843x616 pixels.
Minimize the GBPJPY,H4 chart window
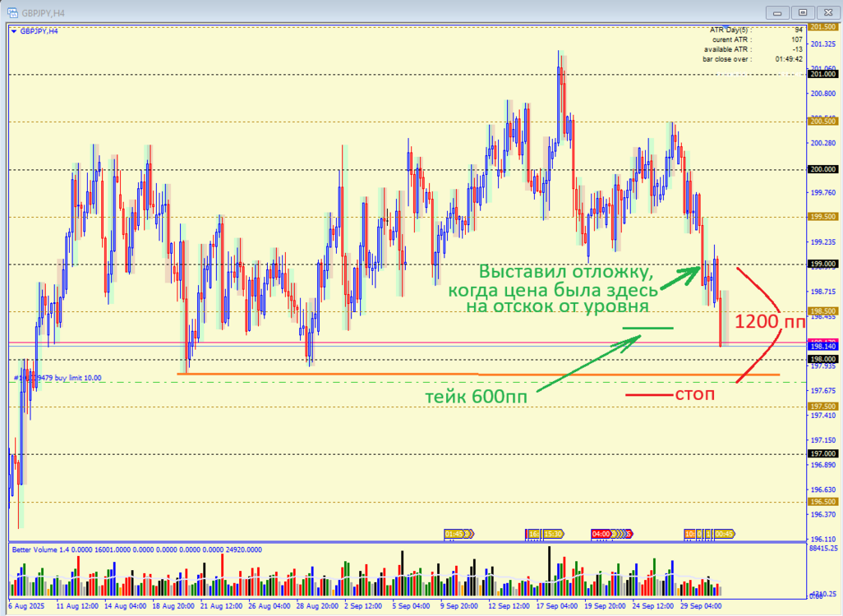(777, 12)
